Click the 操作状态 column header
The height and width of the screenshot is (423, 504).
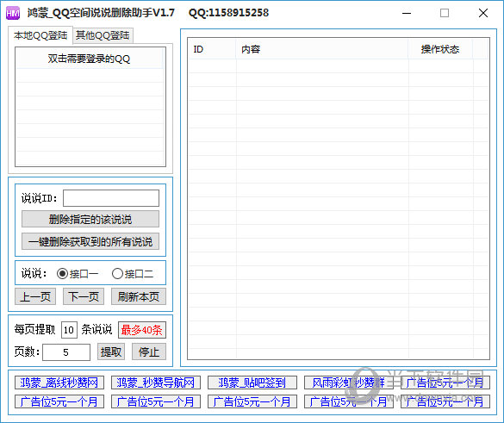pyautogui.click(x=440, y=49)
